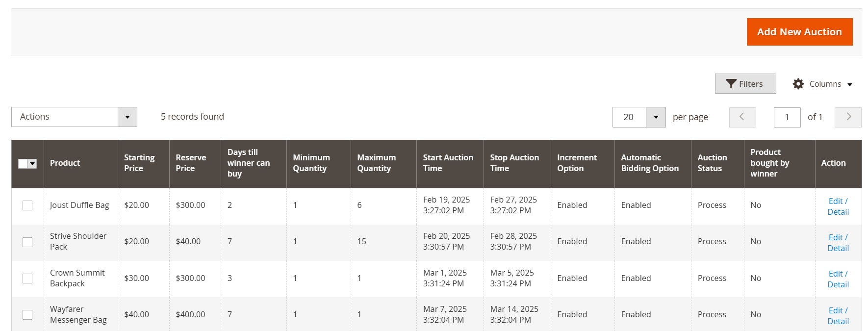868x331 pixels.
Task: Go to the next page arrow
Action: [x=848, y=117]
